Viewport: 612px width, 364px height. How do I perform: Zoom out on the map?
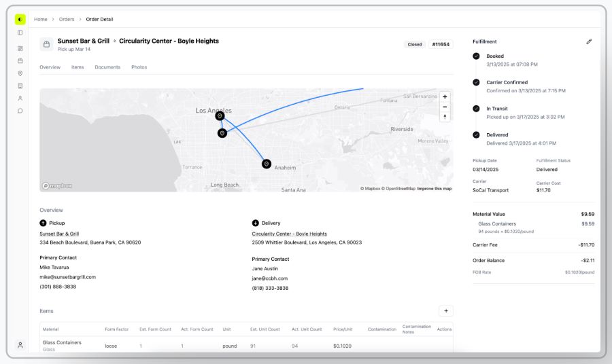445,107
